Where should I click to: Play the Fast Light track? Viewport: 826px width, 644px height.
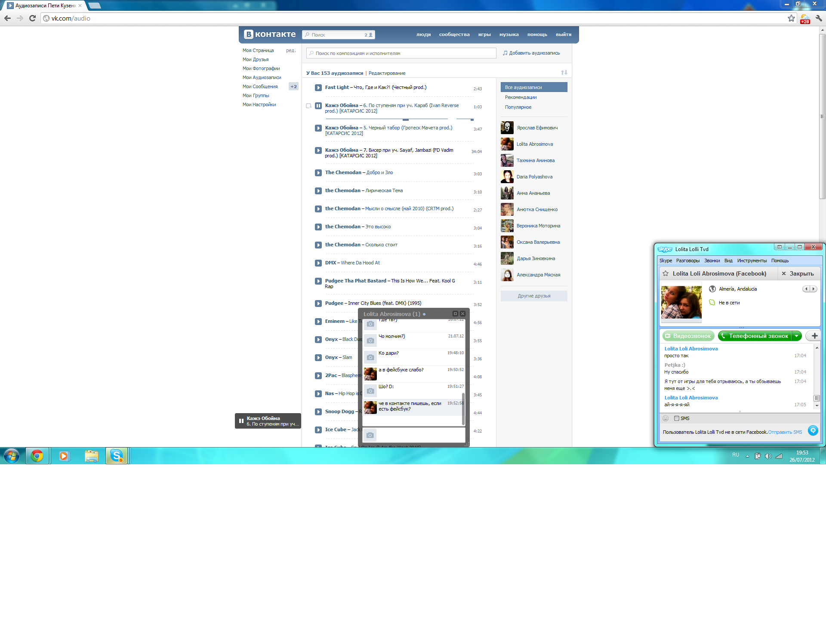pos(318,88)
